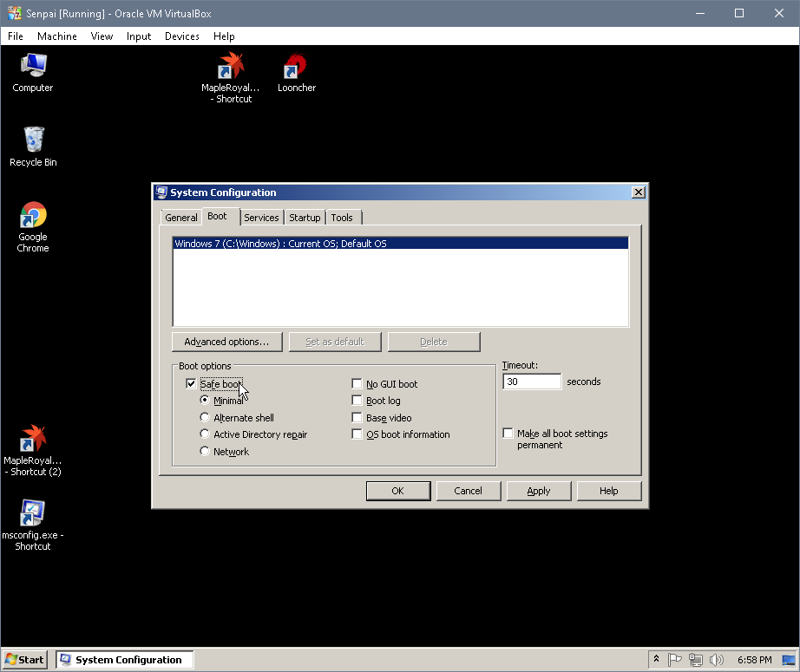The width and height of the screenshot is (800, 672).
Task: Choose the Alternate shell radio button
Action: tap(205, 417)
